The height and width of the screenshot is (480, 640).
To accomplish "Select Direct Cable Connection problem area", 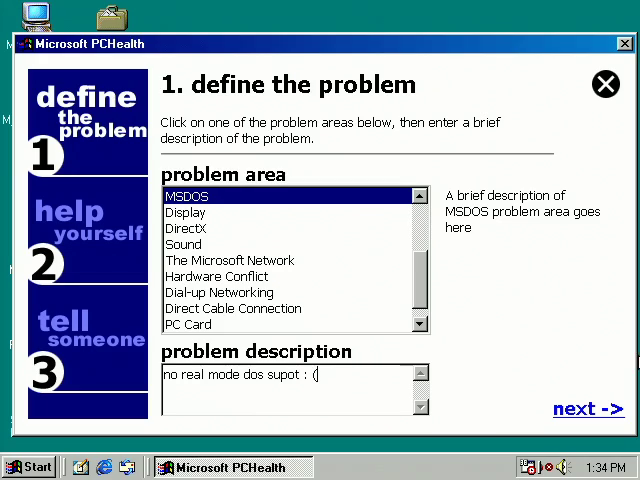I will pyautogui.click(x=288, y=309).
